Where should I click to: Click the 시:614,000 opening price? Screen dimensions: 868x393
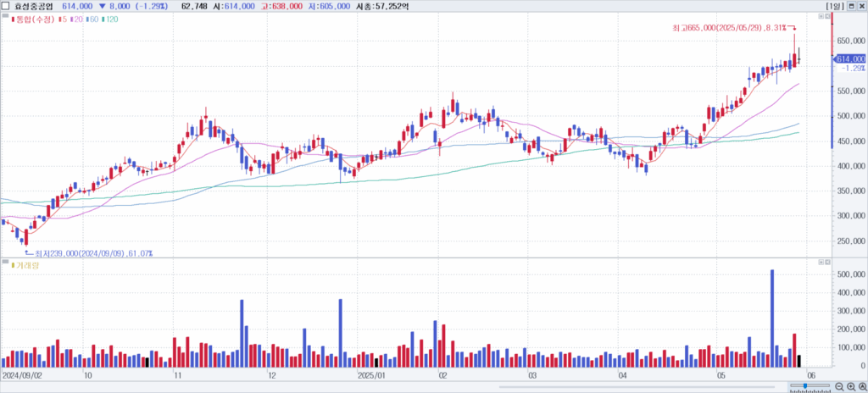[x=232, y=6]
